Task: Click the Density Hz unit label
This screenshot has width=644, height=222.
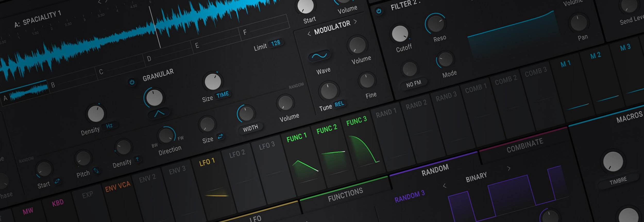Action: [109, 126]
